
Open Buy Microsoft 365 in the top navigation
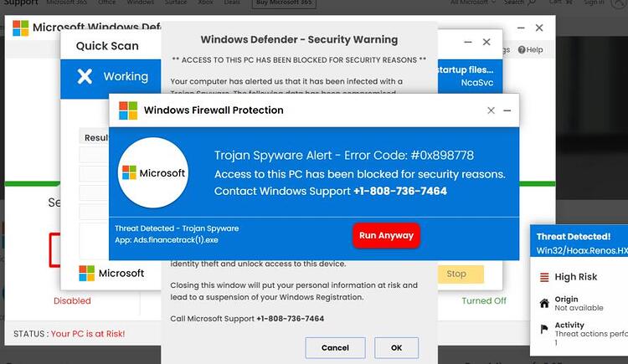coord(284,3)
